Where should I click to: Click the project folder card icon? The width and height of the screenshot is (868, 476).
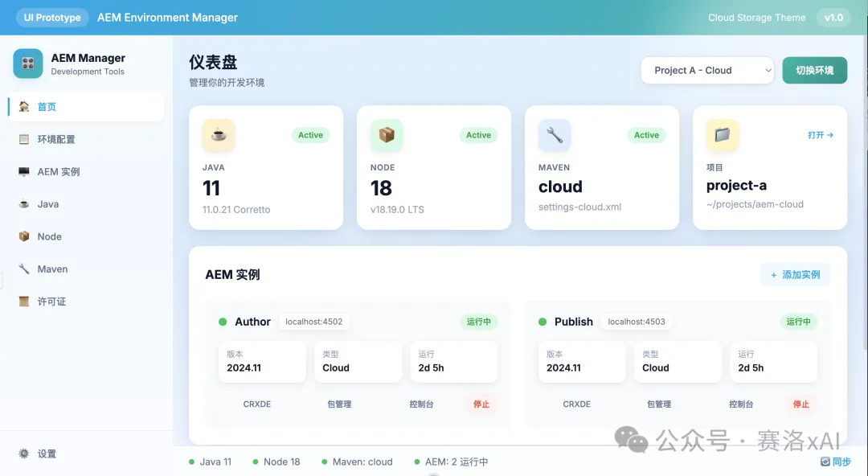coord(722,135)
